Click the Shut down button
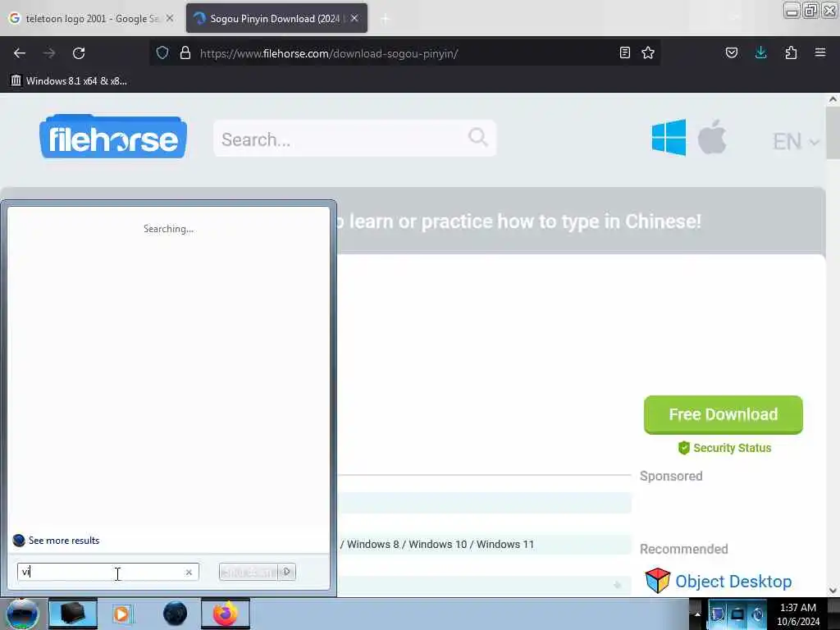Viewport: 840px width, 630px height. (249, 572)
